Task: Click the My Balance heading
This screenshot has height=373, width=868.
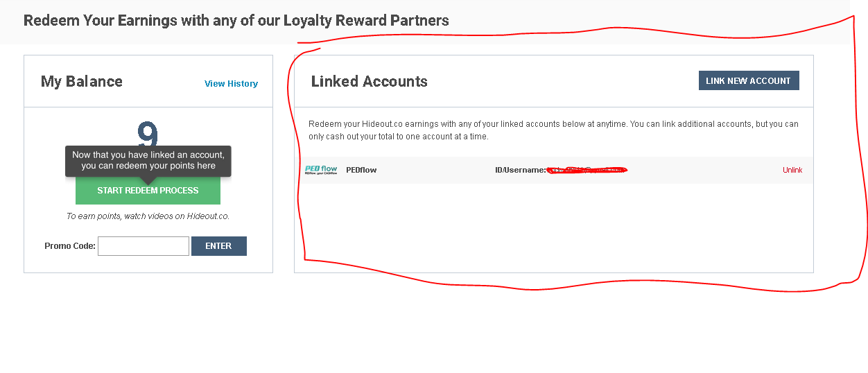Action: [82, 82]
